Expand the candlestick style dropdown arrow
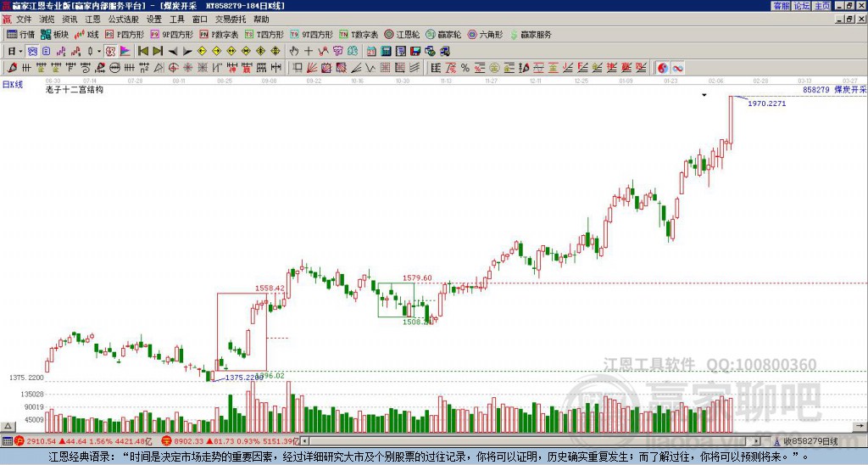The height and width of the screenshot is (465, 868). pyautogui.click(x=99, y=51)
